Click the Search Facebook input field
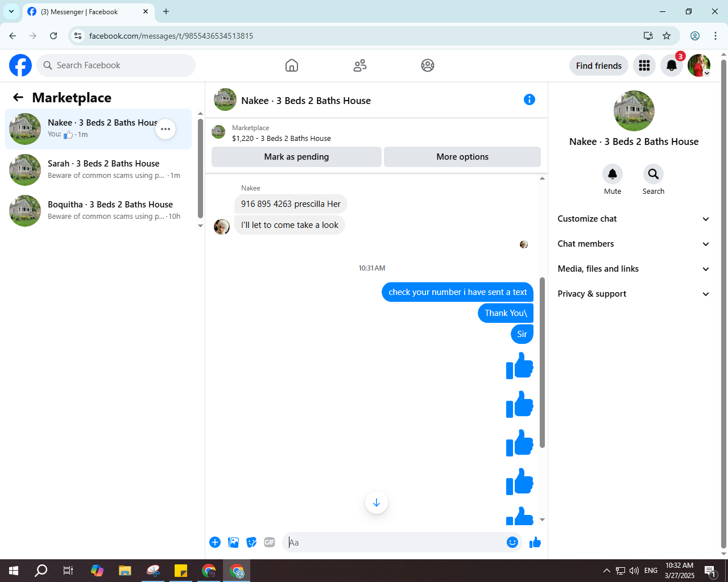Viewport: 728px width, 582px height. [116, 65]
